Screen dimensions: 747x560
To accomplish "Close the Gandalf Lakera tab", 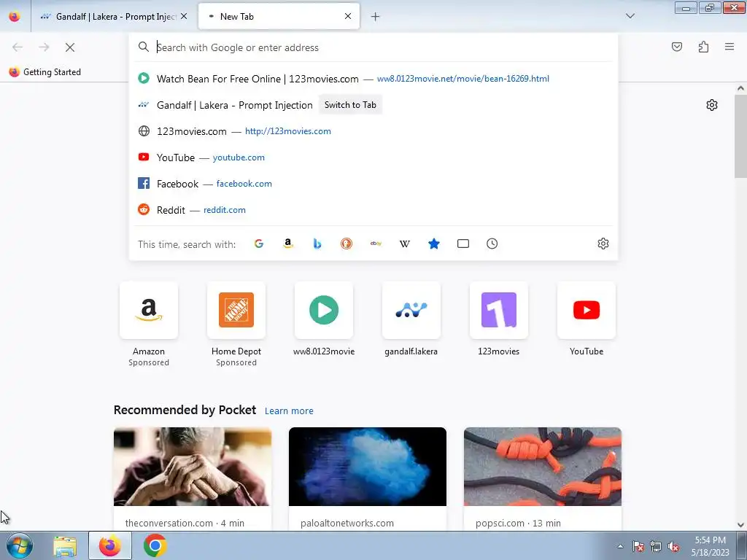I will (x=184, y=16).
